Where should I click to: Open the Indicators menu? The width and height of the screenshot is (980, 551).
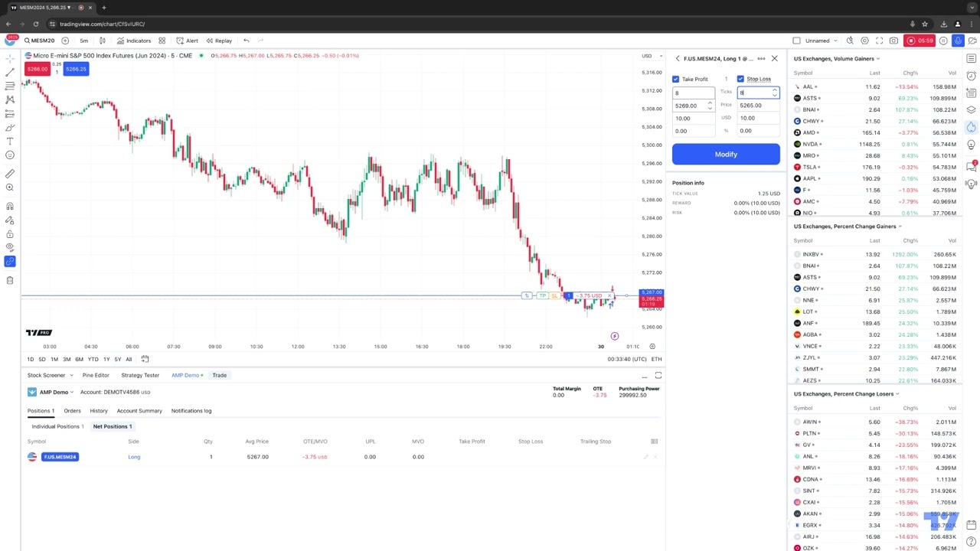[x=133, y=41]
